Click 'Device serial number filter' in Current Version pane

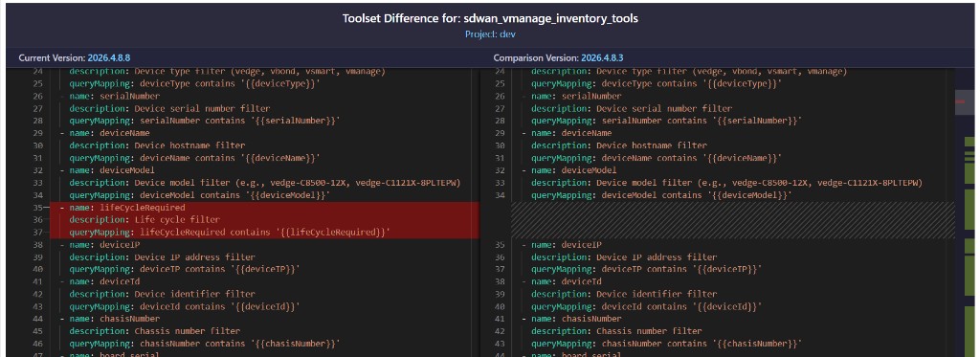point(203,109)
